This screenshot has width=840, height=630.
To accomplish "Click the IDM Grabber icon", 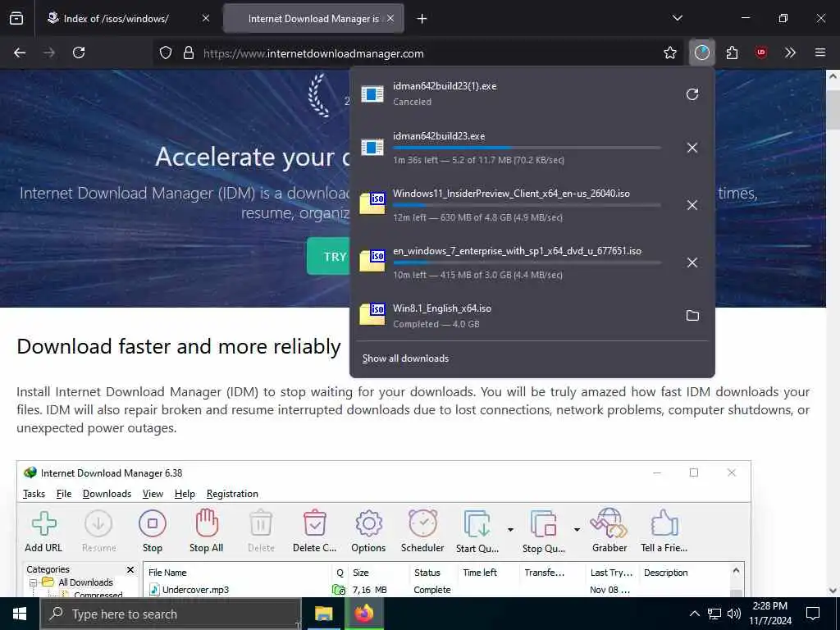I will pyautogui.click(x=609, y=531).
